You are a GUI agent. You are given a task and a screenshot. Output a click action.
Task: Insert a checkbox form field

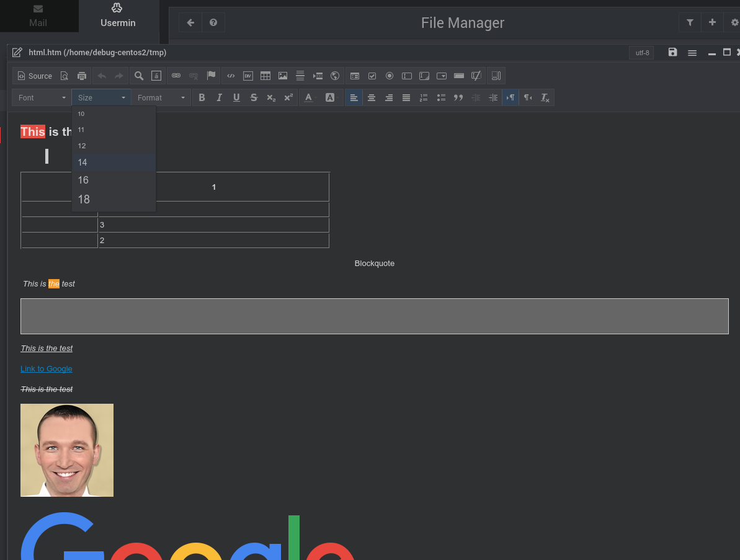coord(372,76)
